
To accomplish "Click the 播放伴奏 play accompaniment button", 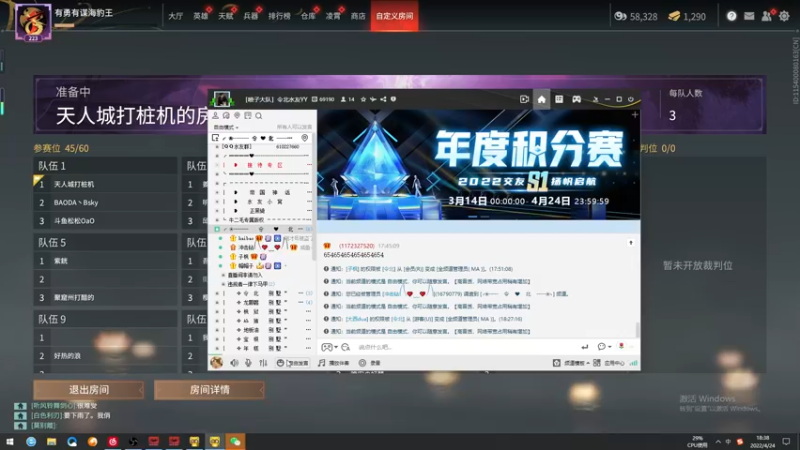I will click(334, 363).
